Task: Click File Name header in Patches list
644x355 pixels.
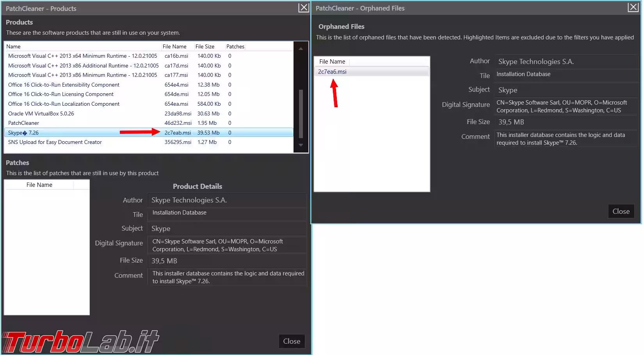Action: click(x=39, y=185)
